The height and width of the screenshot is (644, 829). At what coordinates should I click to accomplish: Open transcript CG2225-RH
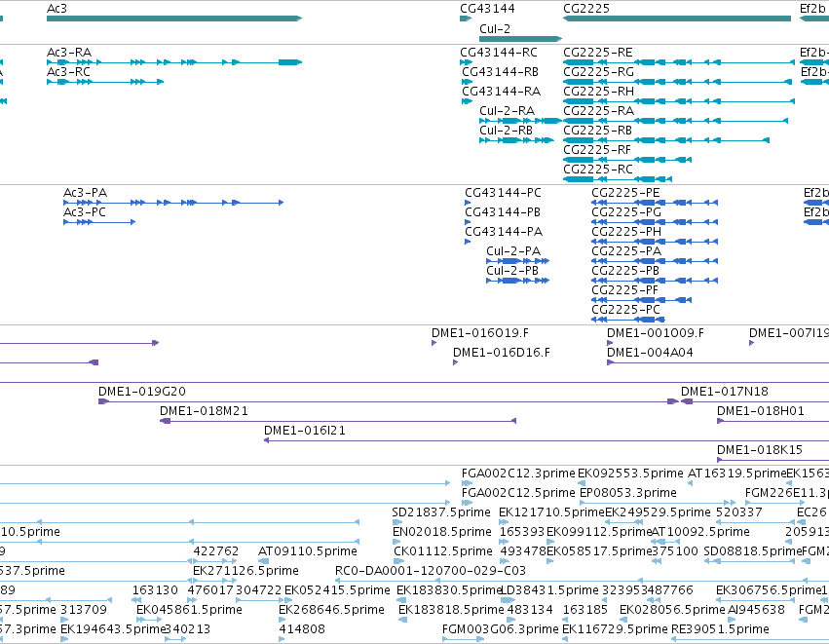click(x=598, y=92)
